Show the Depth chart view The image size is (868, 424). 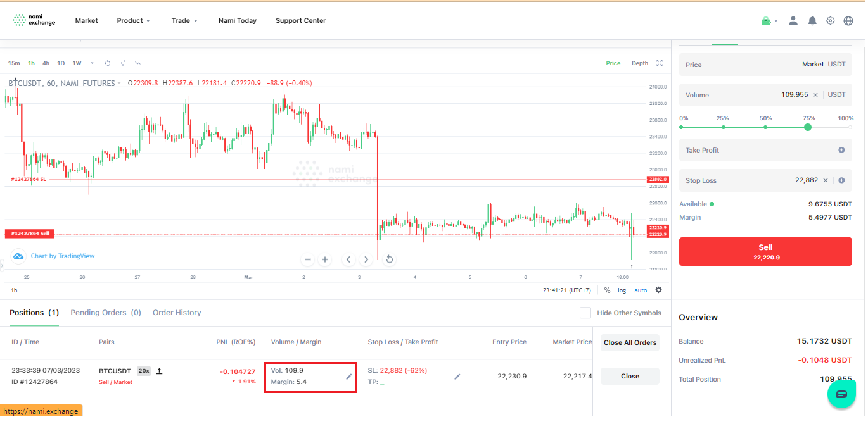click(x=640, y=63)
